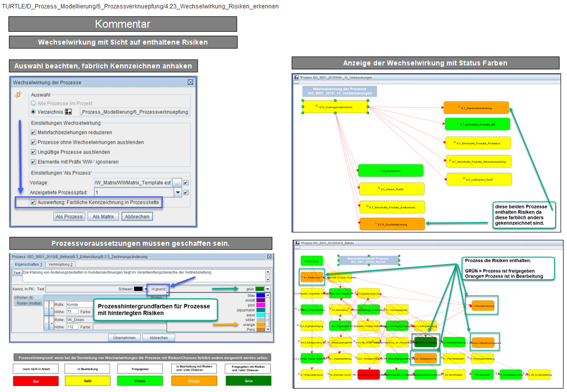Select the 8.7_fehlerhafte_Produkte_Produktion box
567x392 pixels.
pyautogui.click(x=478, y=143)
